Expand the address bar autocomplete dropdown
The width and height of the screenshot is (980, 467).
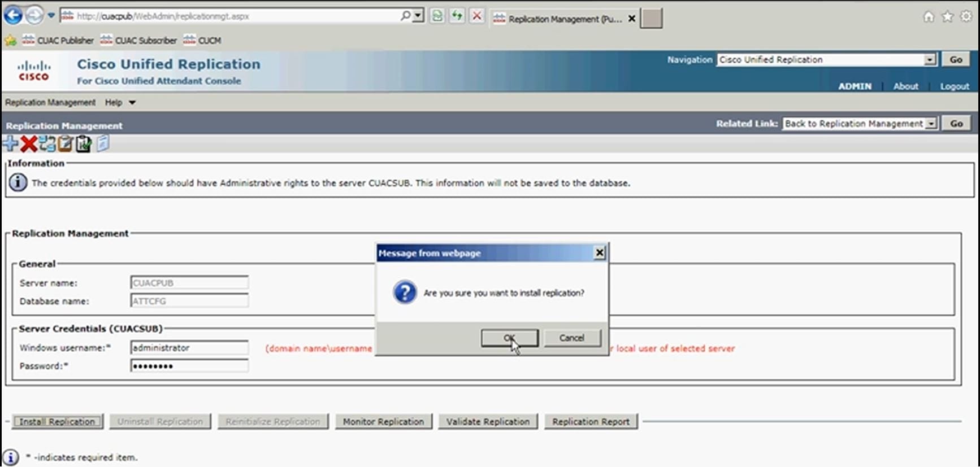[x=418, y=16]
